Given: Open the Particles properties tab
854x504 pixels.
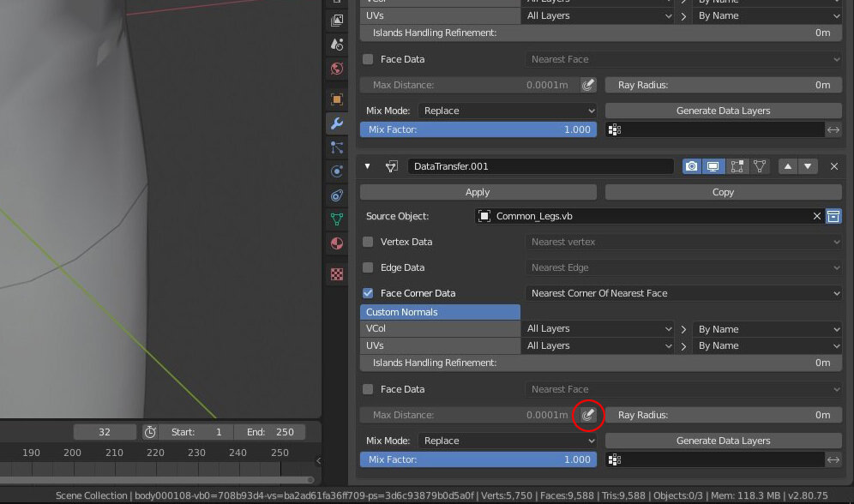Looking at the screenshot, I should (337, 147).
